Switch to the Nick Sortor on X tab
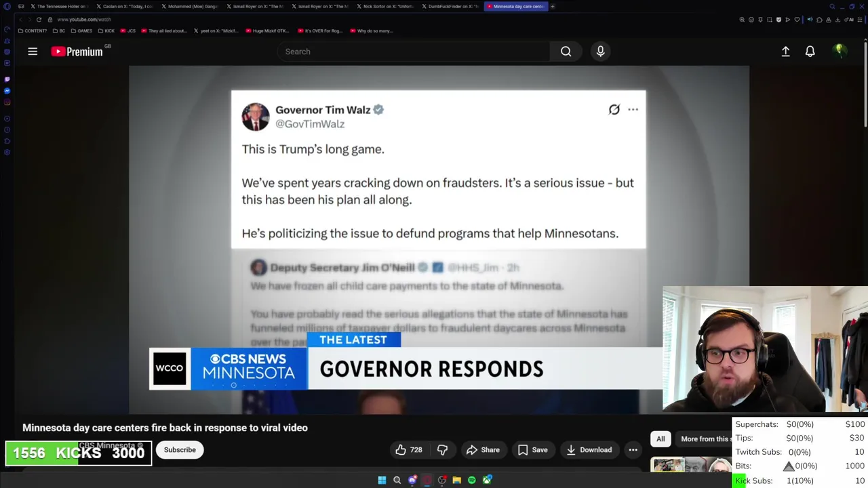868x488 pixels. [384, 6]
